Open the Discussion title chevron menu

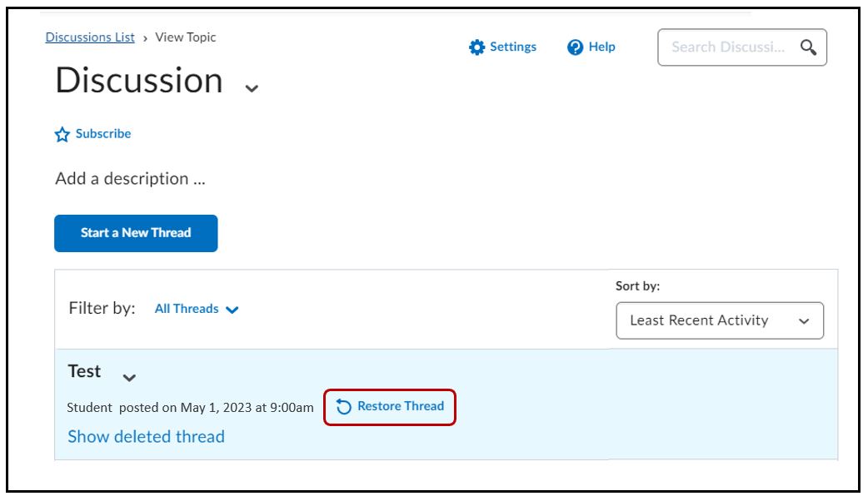(252, 88)
